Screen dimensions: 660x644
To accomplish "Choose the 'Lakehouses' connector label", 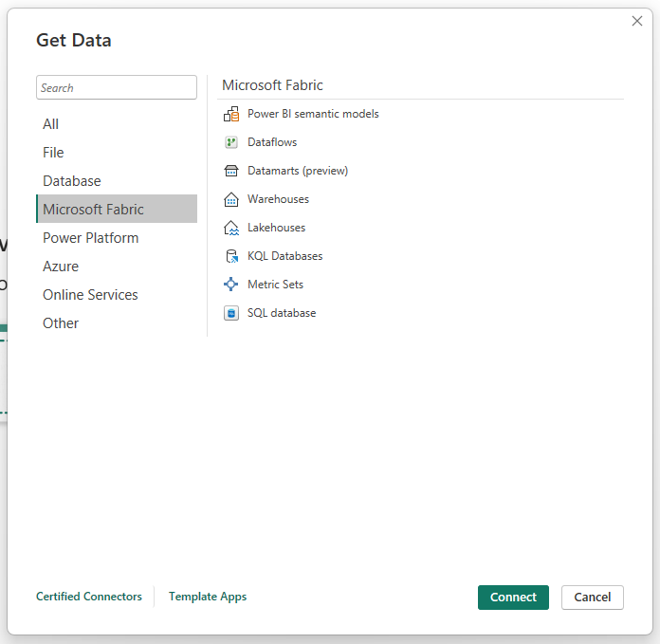I will pos(276,228).
